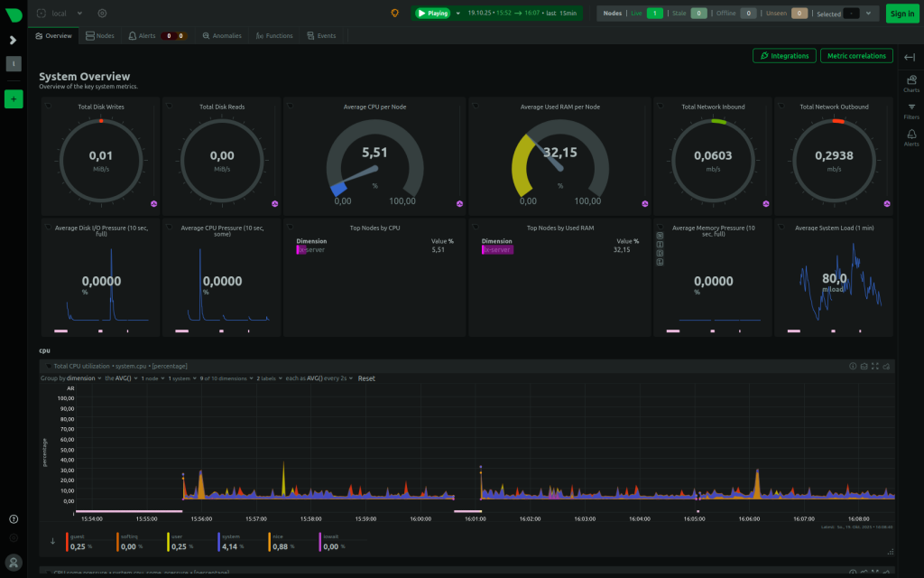Screen dimensions: 924x578
Task: Switch to the Functions tab
Action: [273, 36]
